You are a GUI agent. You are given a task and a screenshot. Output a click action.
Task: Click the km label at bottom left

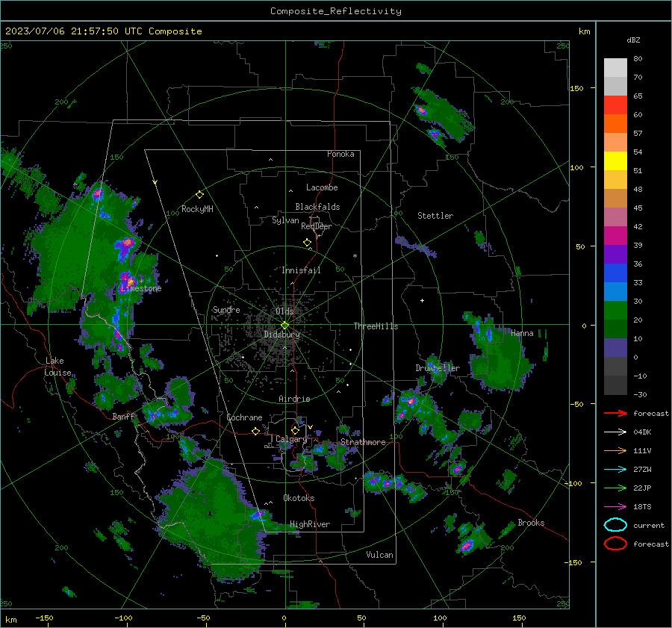(x=10, y=620)
